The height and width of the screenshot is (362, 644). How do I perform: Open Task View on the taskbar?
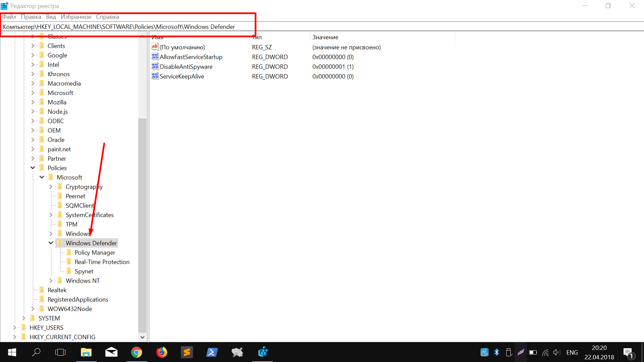pos(60,352)
